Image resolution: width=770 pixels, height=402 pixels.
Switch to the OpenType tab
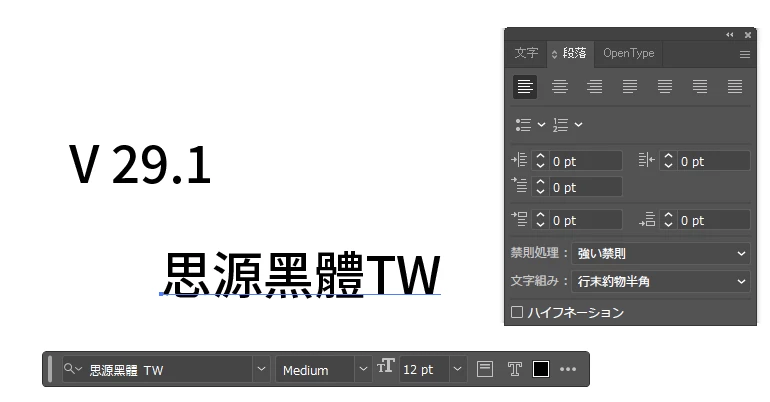(x=629, y=53)
